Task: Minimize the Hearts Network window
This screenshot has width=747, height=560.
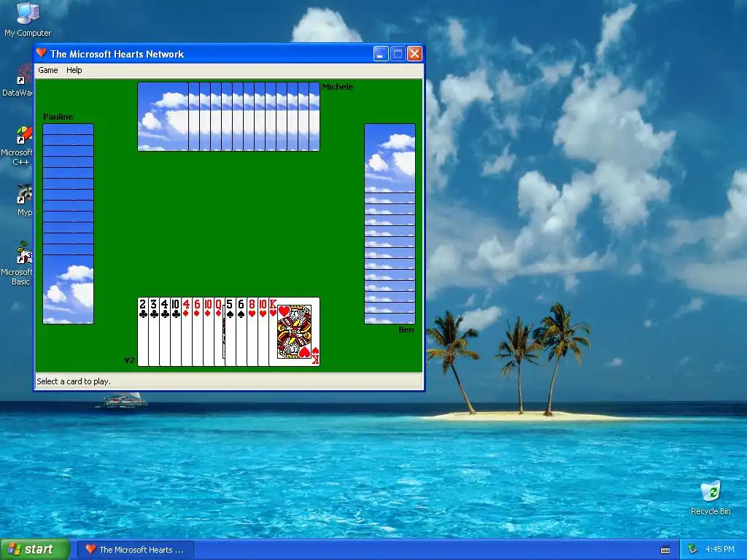Action: pos(381,54)
